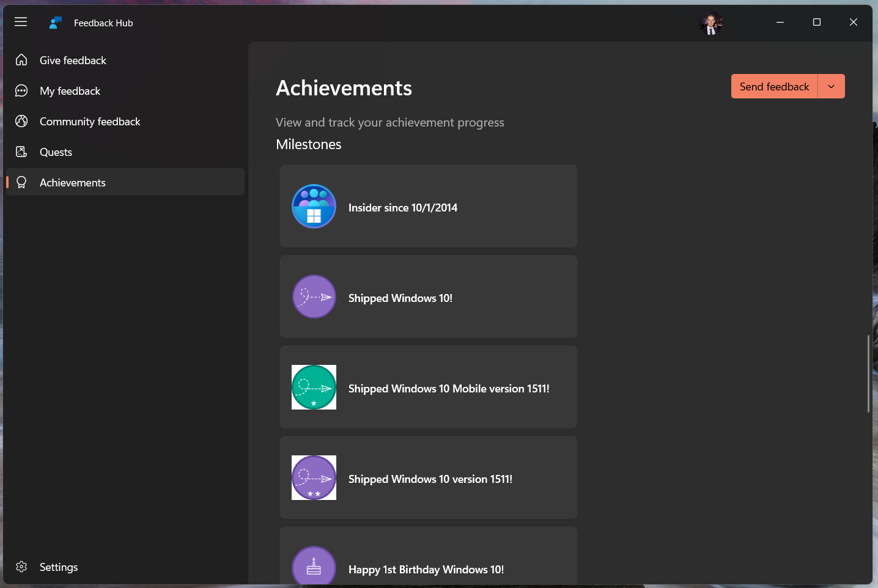878x588 pixels.
Task: Open the Quests icon in the sidebar
Action: pyautogui.click(x=21, y=152)
